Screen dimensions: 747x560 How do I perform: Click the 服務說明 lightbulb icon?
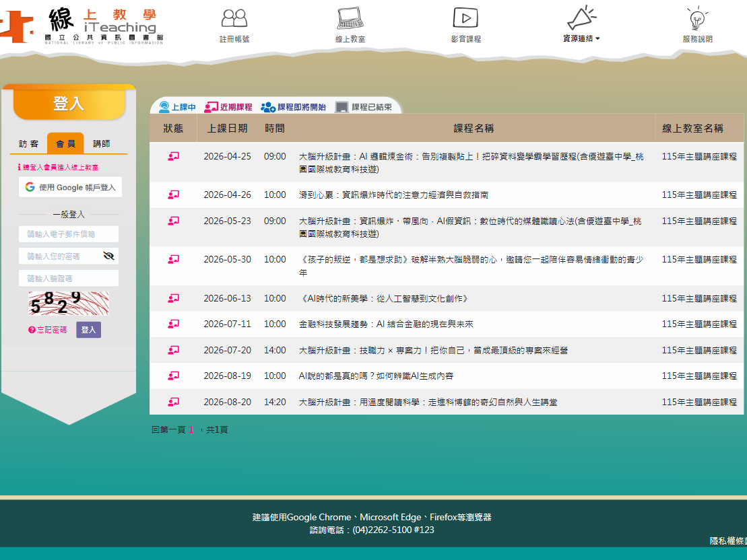pos(696,18)
